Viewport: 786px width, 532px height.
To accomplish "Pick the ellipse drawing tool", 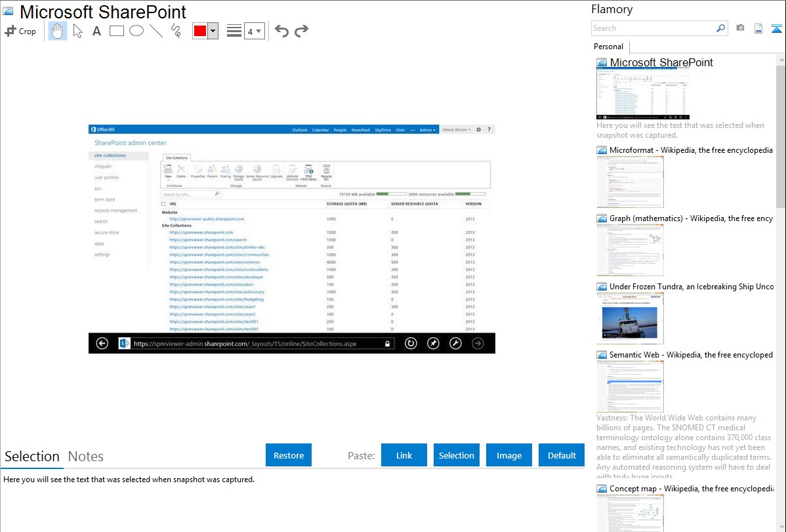I will tap(136, 31).
